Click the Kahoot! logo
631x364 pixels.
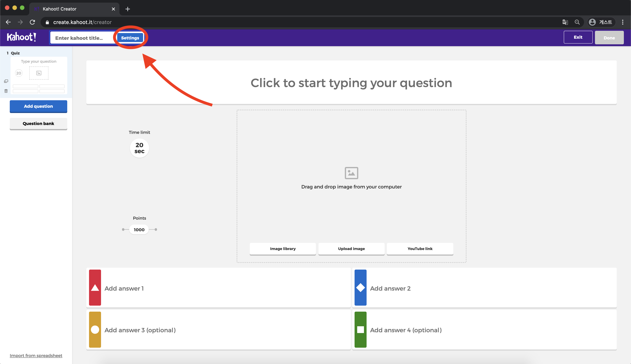click(22, 37)
